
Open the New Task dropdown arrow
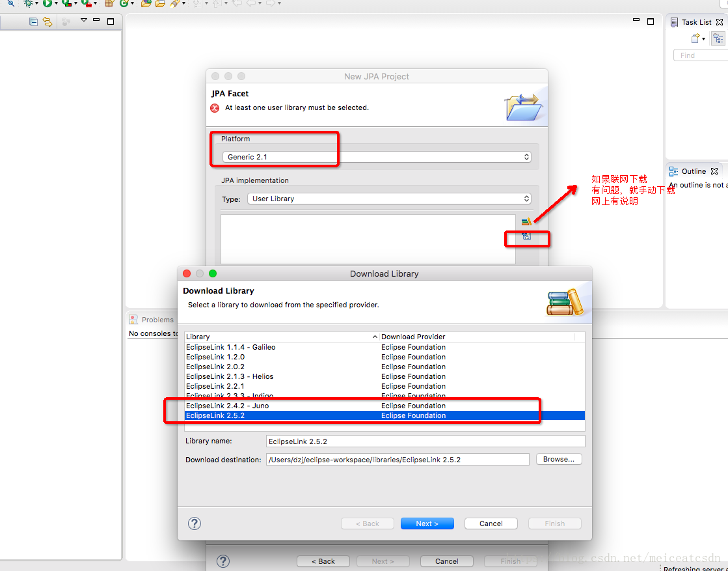704,39
